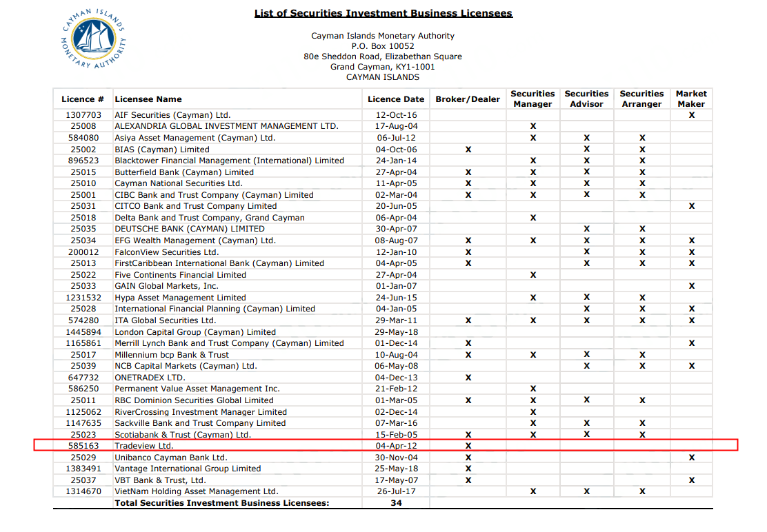Click the 'Grand Cayman, KY1-1001' line
This screenshot has height=532, width=767.
click(x=383, y=66)
